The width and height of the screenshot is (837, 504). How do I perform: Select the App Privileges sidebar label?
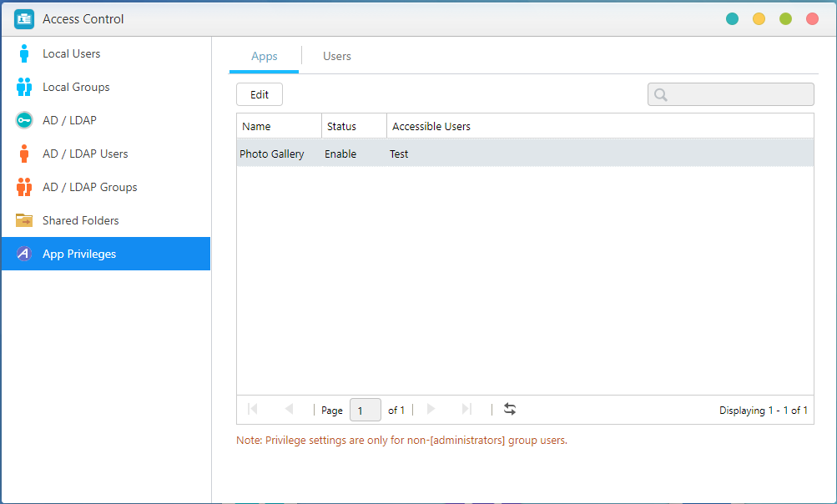[79, 254]
